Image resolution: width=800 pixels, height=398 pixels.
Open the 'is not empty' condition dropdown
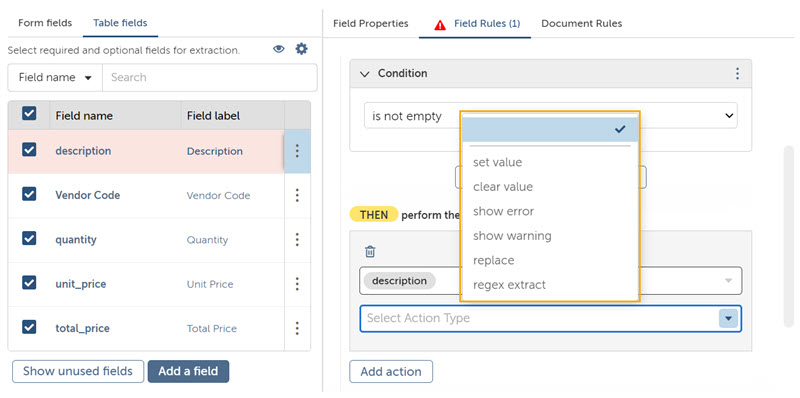tap(551, 115)
